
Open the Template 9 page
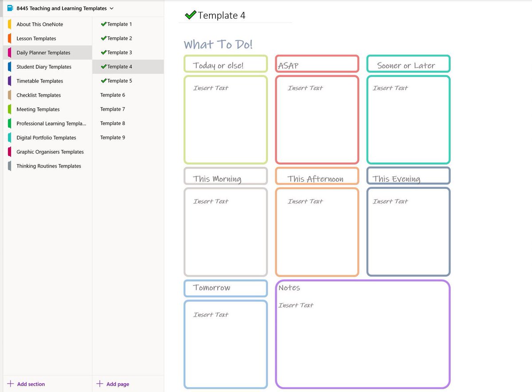[128, 138]
